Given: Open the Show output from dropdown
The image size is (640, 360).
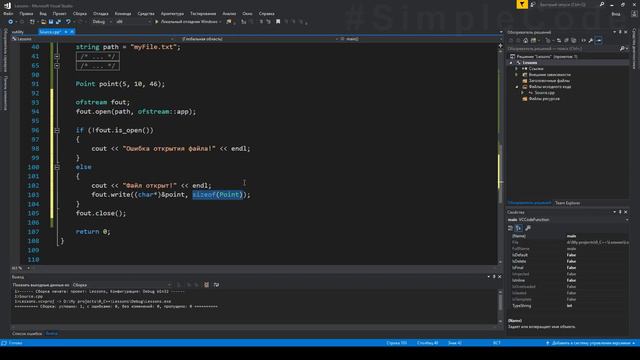Looking at the screenshot, I should pos(122,285).
